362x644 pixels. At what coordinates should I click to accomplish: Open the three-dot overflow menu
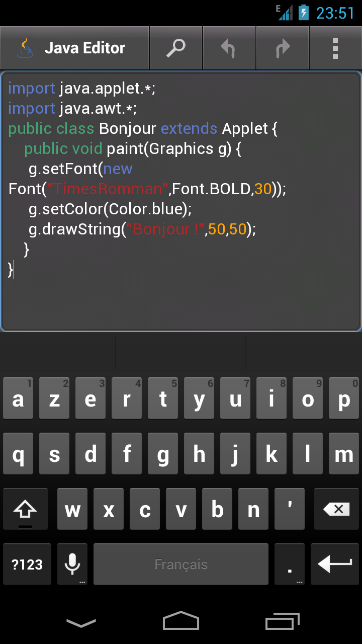[x=335, y=48]
